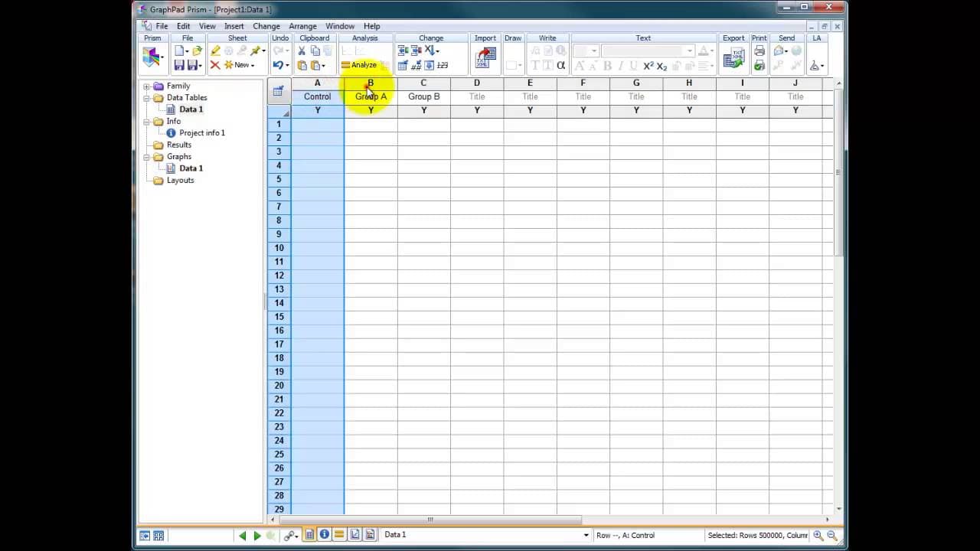Click the Export TXT XML icon
This screenshot has width=980, height=551.
click(734, 57)
